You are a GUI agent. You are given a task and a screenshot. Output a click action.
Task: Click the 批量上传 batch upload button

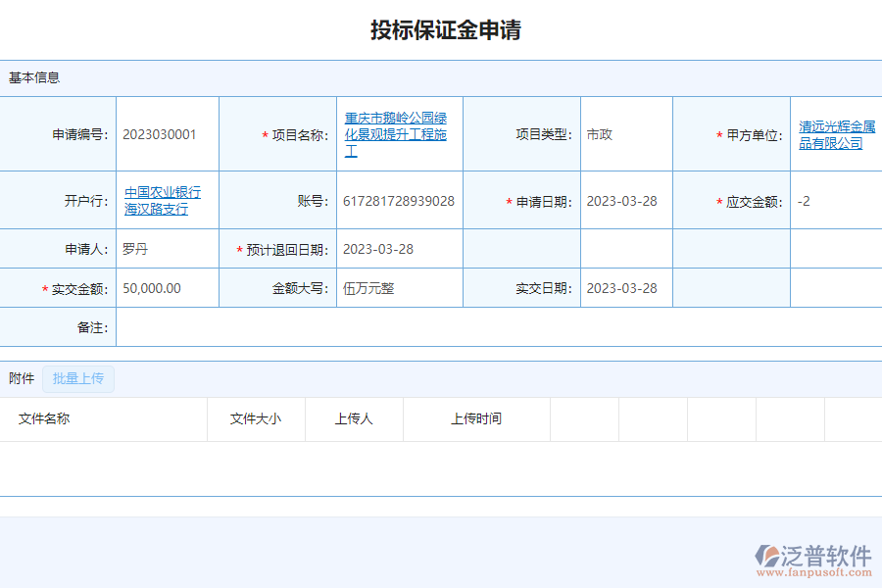[78, 378]
